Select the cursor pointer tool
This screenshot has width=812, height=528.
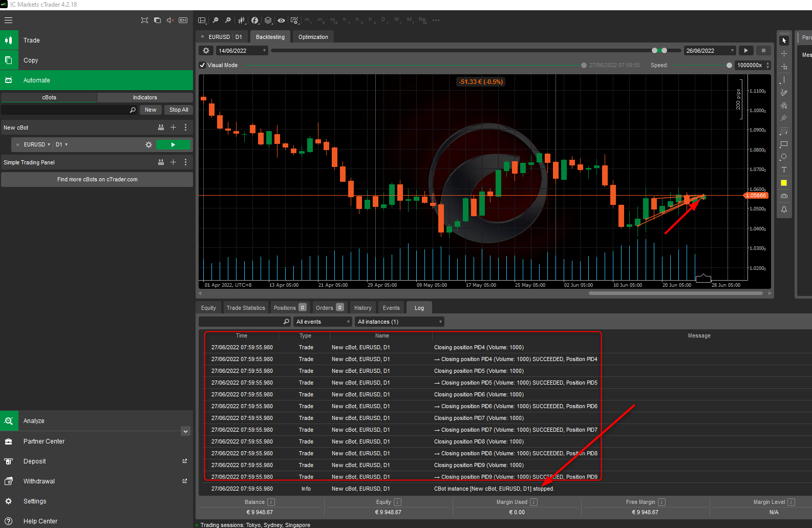[x=784, y=40]
